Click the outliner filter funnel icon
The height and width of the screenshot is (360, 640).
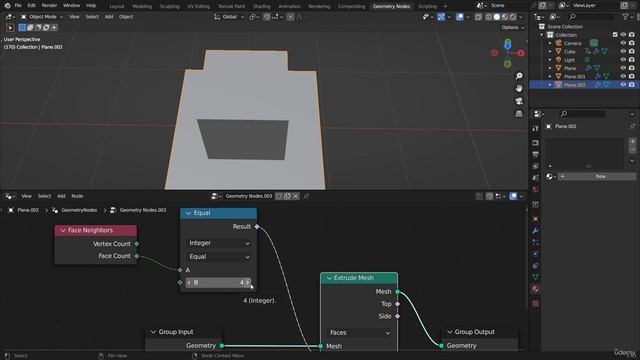625,17
